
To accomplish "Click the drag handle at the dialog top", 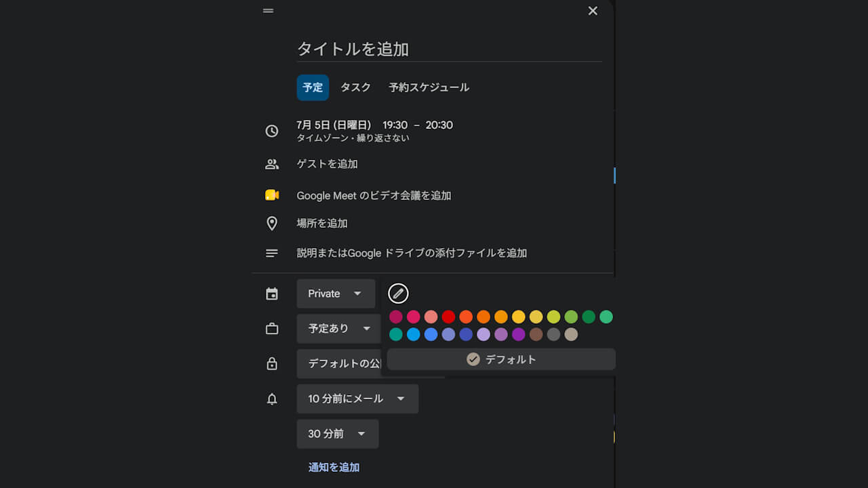I will [269, 11].
